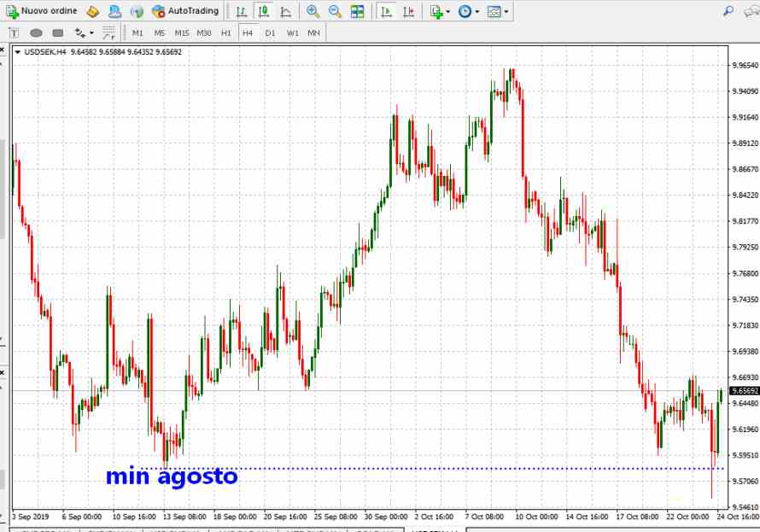
Task: Open the periodicity clock dropdown
Action: pyautogui.click(x=467, y=11)
